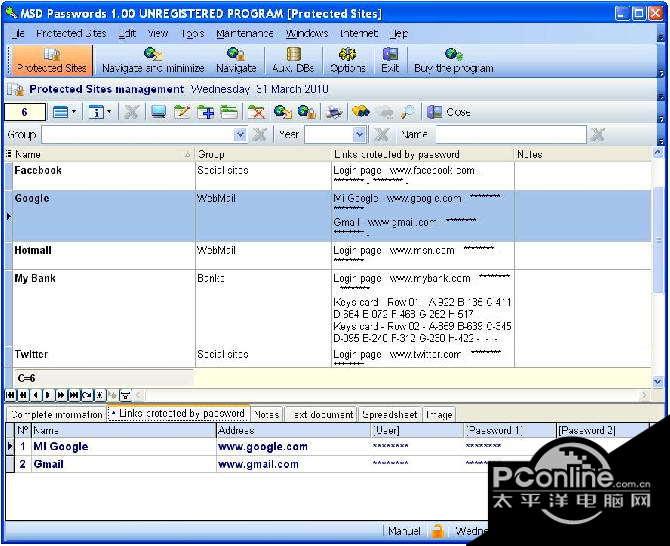This screenshot has height=546, width=670.
Task: Click the globe with lock icon
Action: click(307, 112)
